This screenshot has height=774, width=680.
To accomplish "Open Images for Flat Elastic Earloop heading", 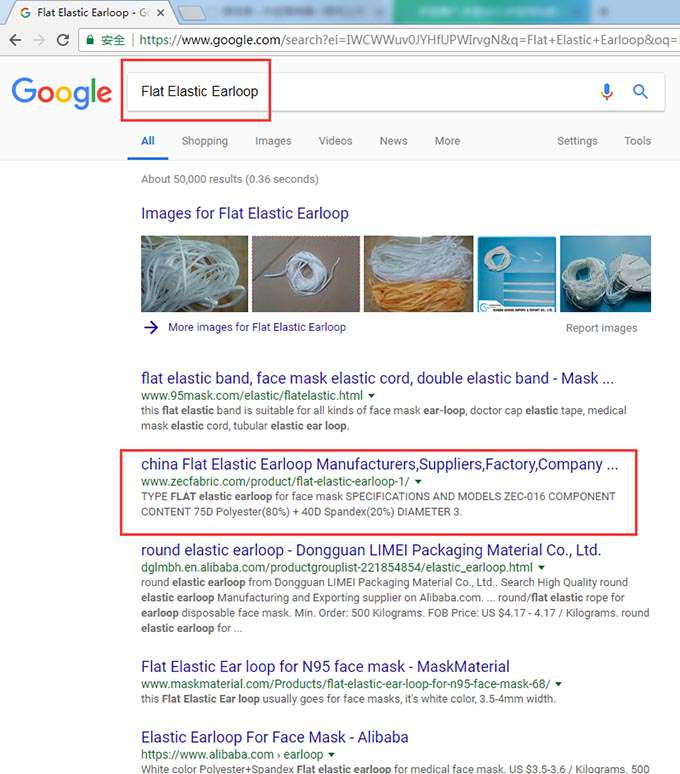I will [245, 213].
